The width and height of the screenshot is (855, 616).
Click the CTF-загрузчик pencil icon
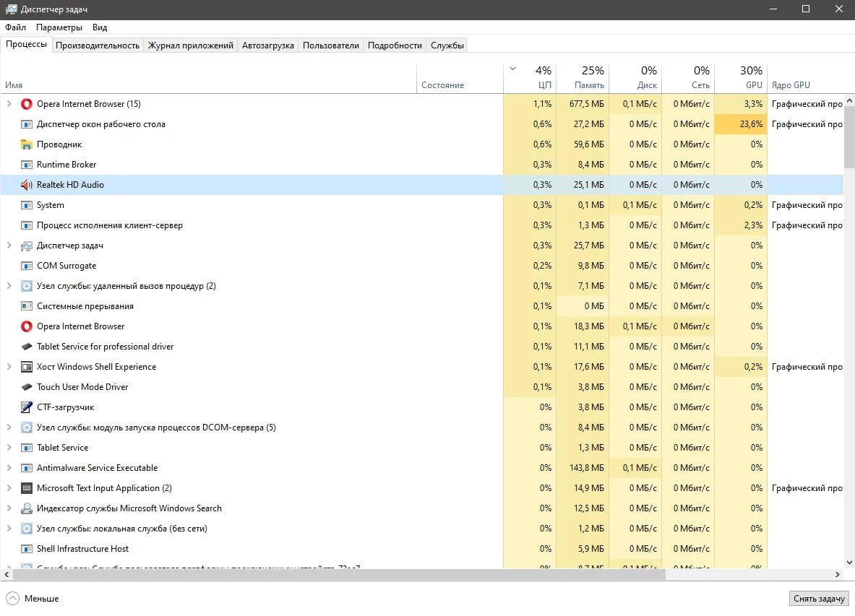click(x=26, y=407)
